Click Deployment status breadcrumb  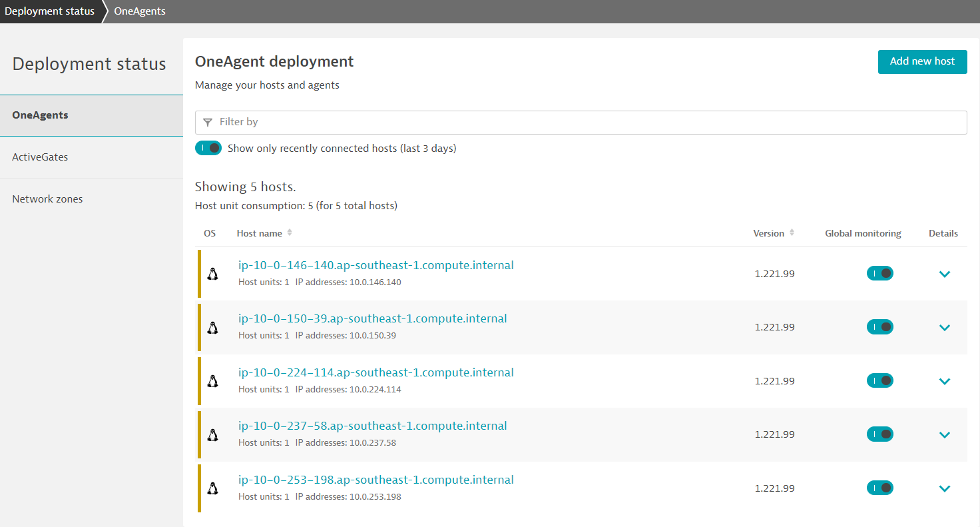click(50, 11)
